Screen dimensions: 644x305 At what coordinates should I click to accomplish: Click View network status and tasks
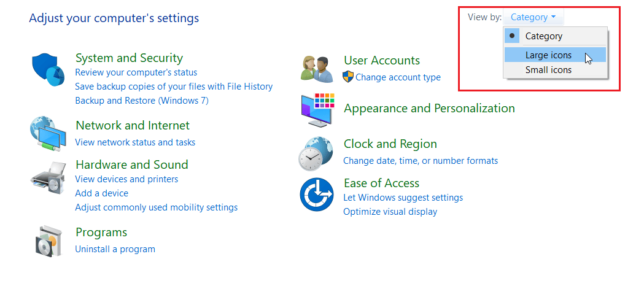pyautogui.click(x=135, y=142)
